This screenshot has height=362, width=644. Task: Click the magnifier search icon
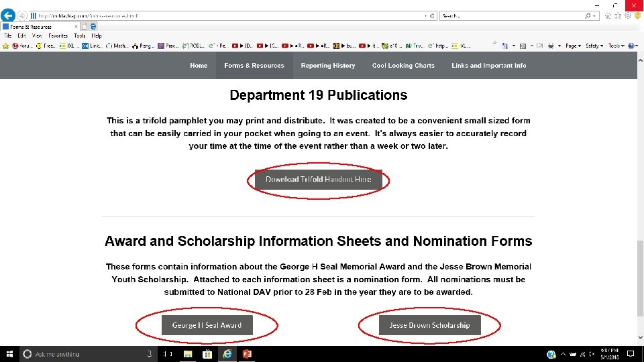(588, 15)
